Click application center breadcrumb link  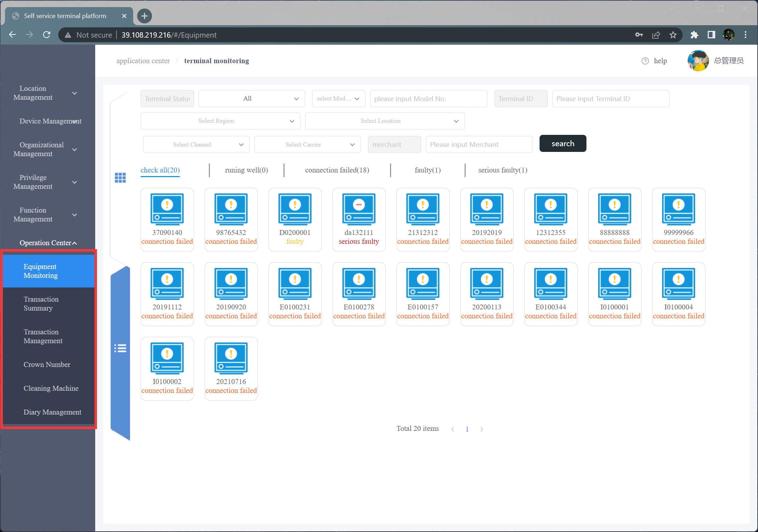click(x=143, y=61)
